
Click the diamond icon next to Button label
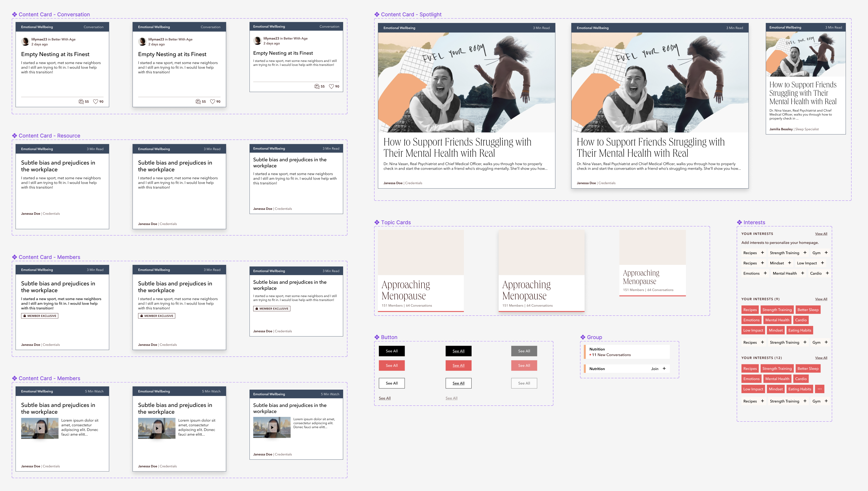(x=377, y=337)
